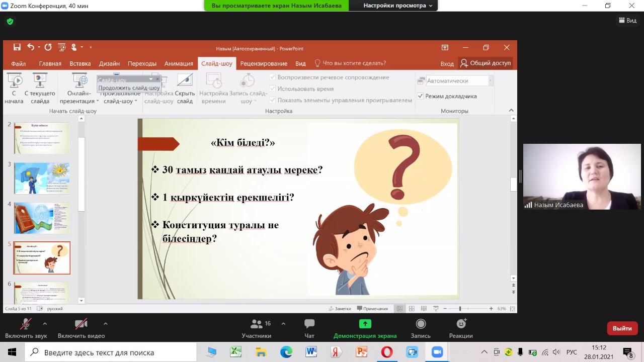Toggle Presenter View (Режим докладчика) checkbox
Image resolution: width=644 pixels, height=362 pixels.
coord(420,96)
